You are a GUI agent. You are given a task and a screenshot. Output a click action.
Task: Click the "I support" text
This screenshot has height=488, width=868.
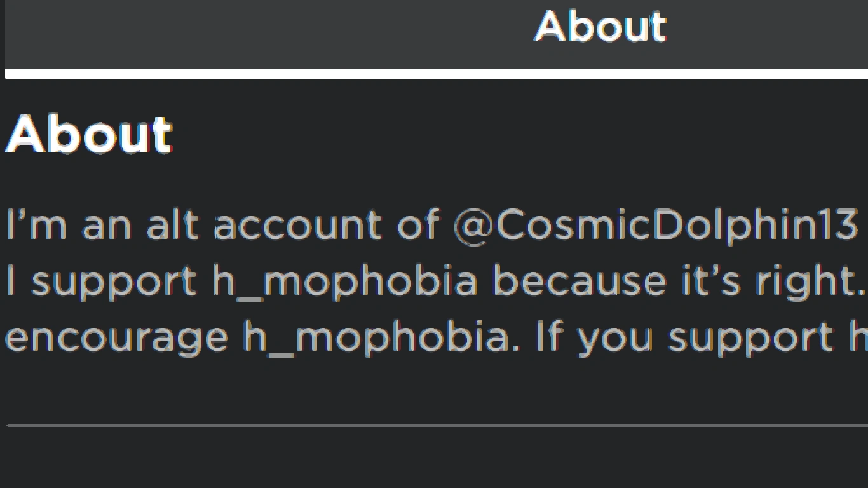tap(102, 281)
